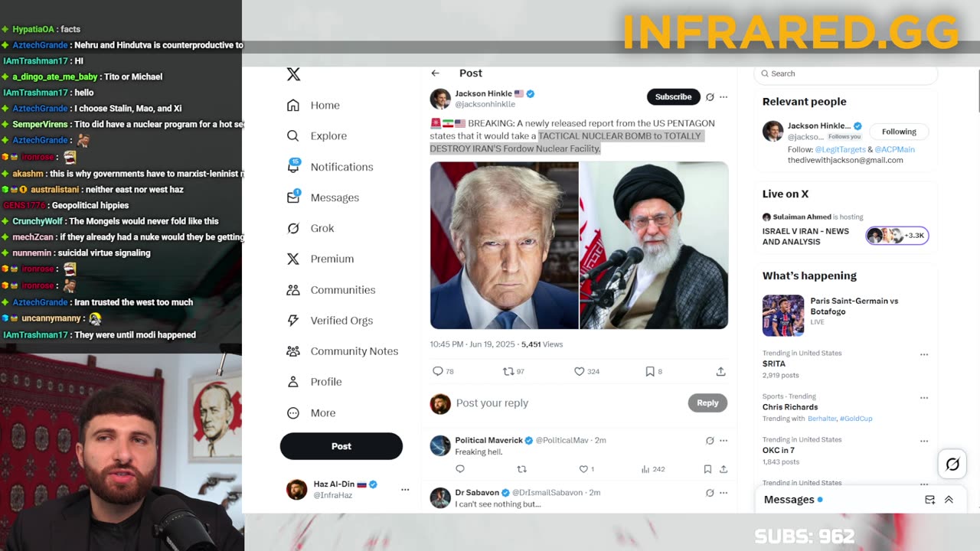
Task: Like the post with 324 likes
Action: [x=580, y=371]
